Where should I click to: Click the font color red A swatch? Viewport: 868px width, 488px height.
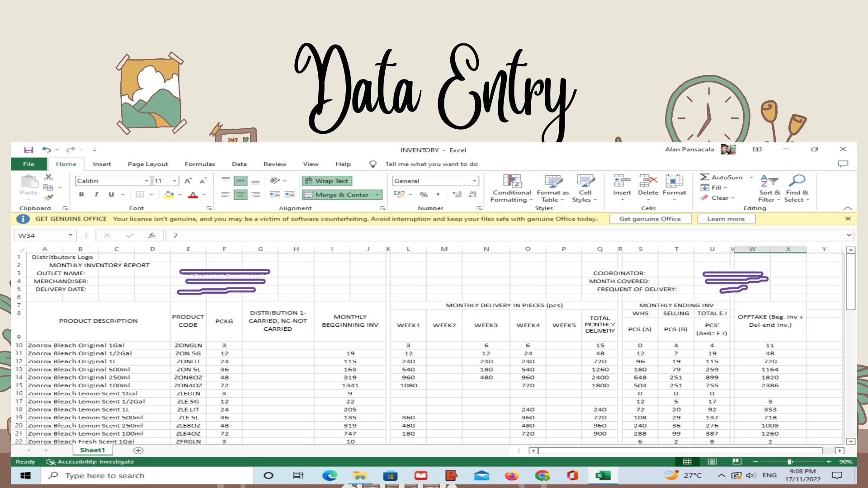click(x=193, y=195)
